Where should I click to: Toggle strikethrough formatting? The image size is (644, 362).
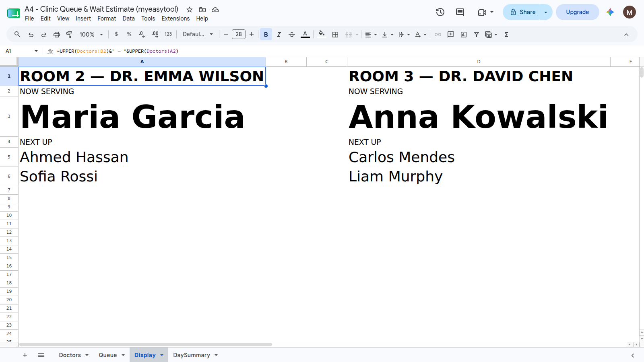click(x=292, y=35)
